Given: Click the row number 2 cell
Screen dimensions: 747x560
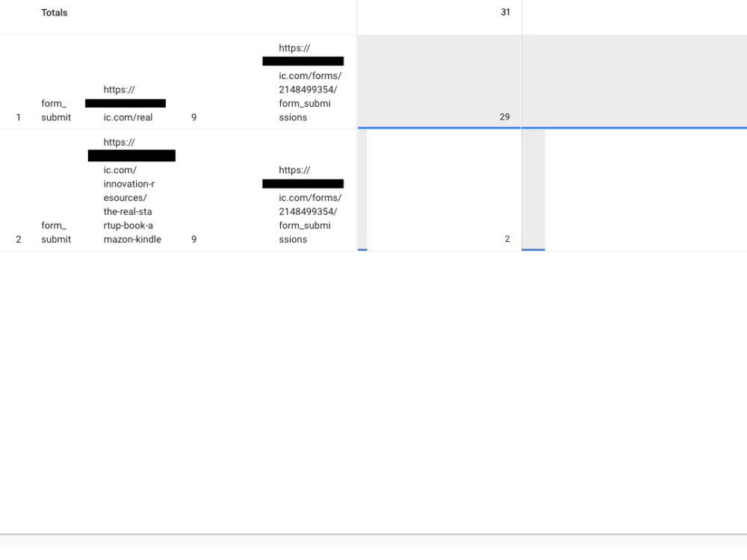Looking at the screenshot, I should (19, 239).
